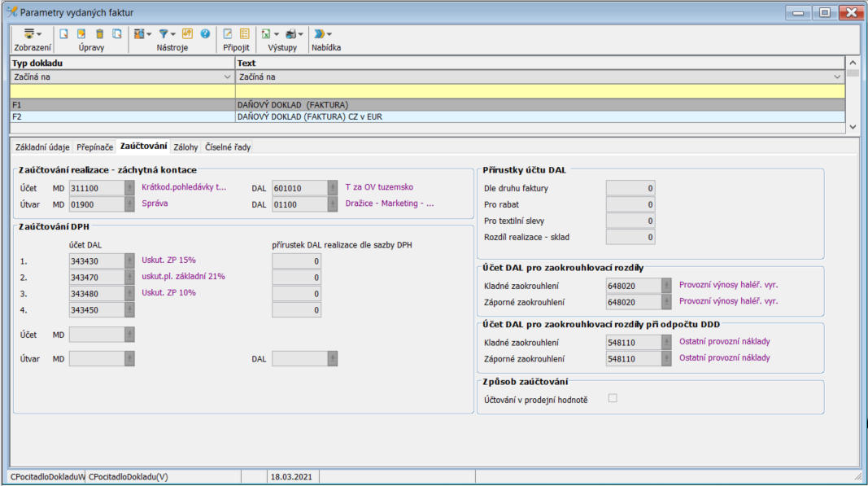
Task: Click the copy record icon in Úpravy
Action: click(117, 34)
